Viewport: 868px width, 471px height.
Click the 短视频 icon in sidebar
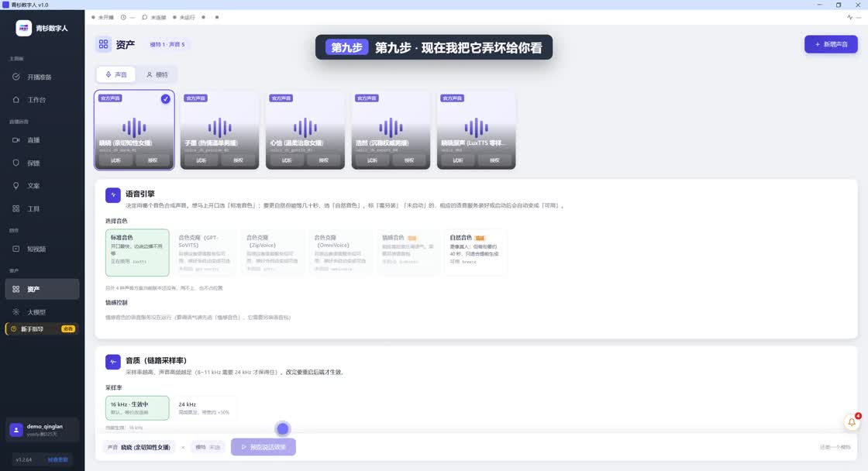click(16, 249)
